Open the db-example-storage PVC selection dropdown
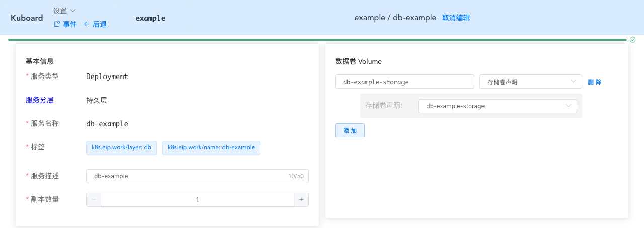 (x=498, y=106)
